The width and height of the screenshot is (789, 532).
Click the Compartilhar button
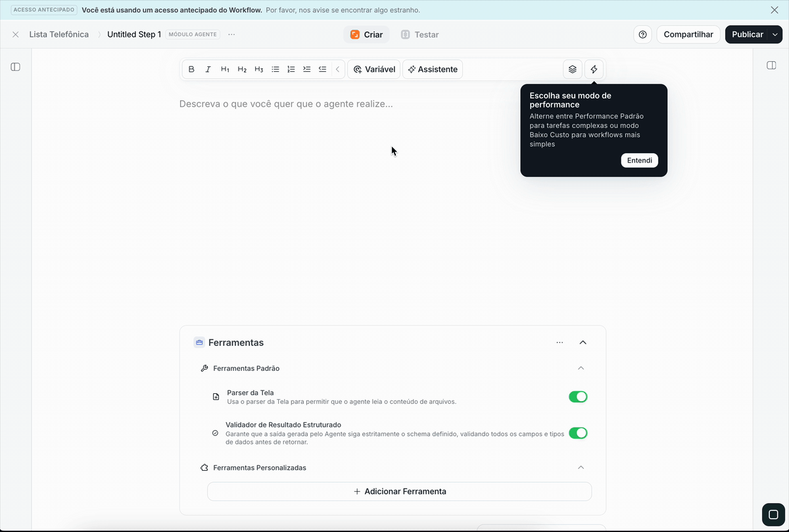688,34
